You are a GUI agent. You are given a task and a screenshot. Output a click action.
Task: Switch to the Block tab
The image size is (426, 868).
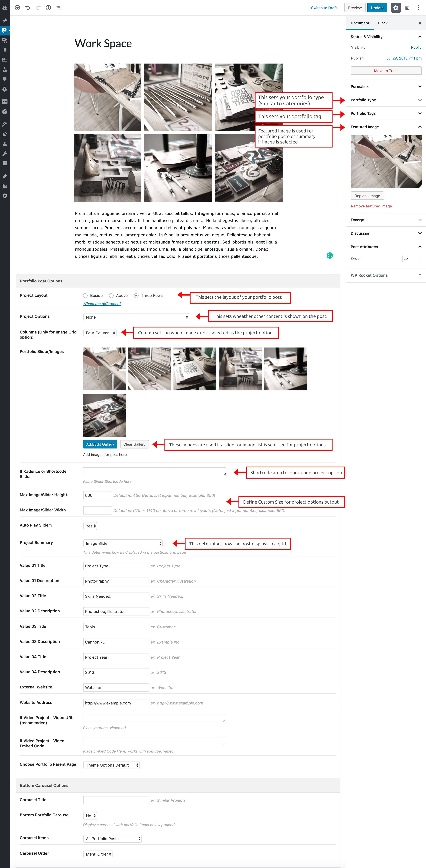pyautogui.click(x=383, y=23)
